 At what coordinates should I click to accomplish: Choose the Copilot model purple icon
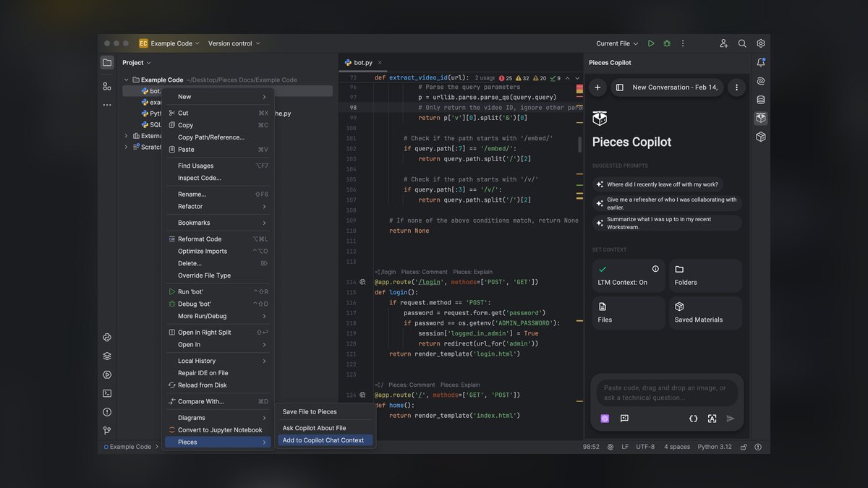(605, 419)
